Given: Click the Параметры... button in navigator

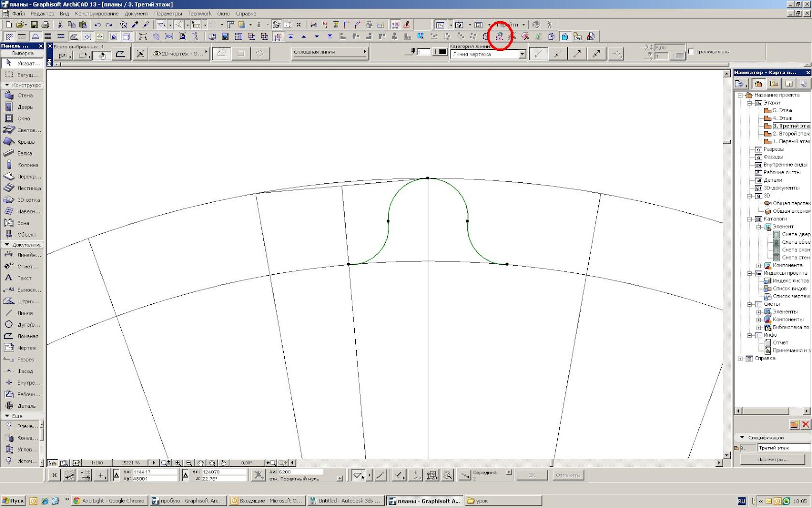Looking at the screenshot, I should click(772, 459).
